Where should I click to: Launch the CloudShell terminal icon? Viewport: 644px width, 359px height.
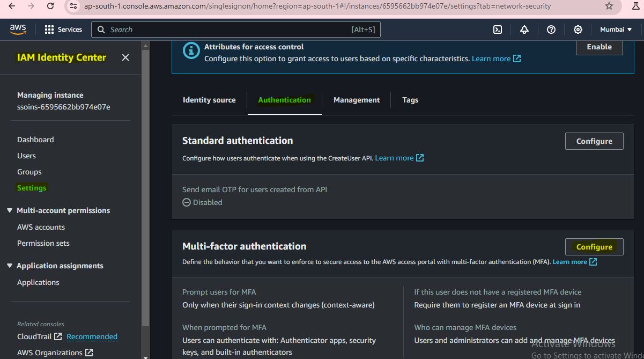[x=498, y=30]
